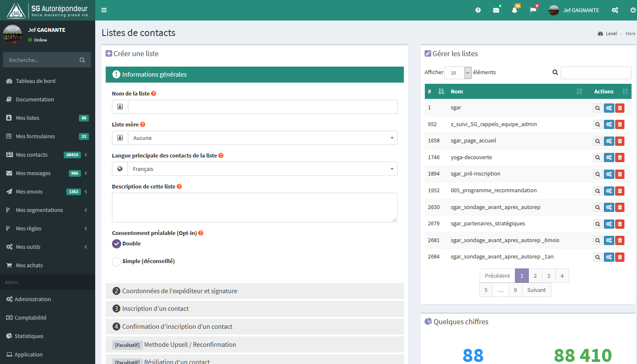Image resolution: width=637 pixels, height=364 pixels.
Task: Click the SG Autorépondeur logo
Action: pos(47,10)
